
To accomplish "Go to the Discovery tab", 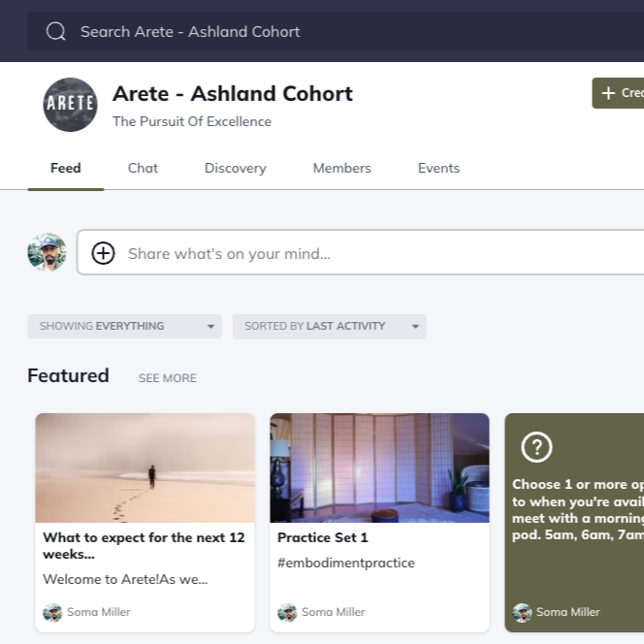I will pyautogui.click(x=236, y=168).
